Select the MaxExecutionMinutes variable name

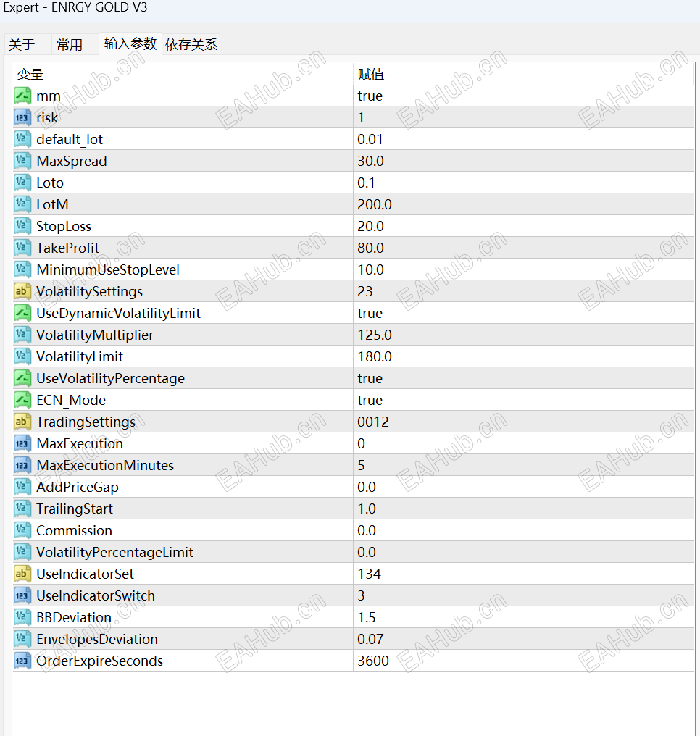tap(105, 465)
